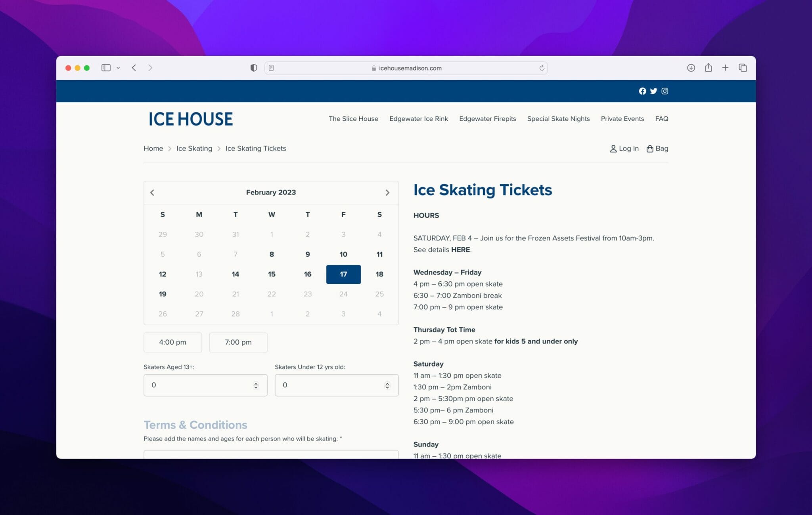This screenshot has width=812, height=515.
Task: Click the Log In link
Action: (x=624, y=149)
